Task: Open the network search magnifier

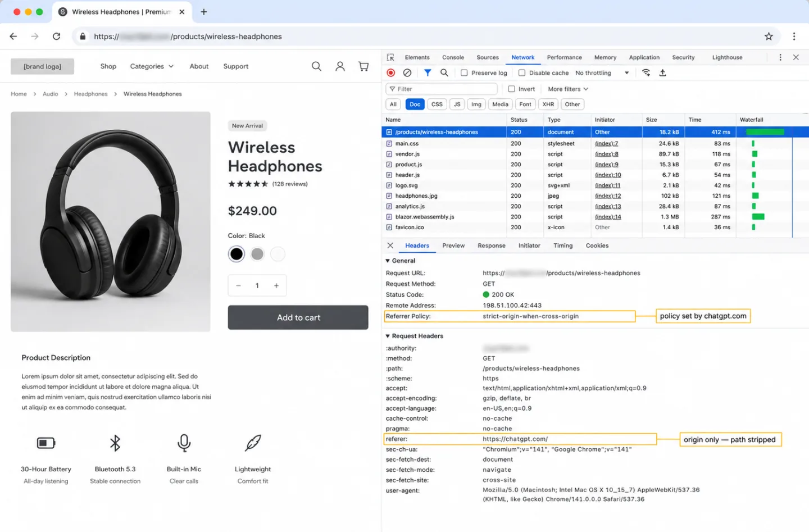Action: click(x=444, y=72)
